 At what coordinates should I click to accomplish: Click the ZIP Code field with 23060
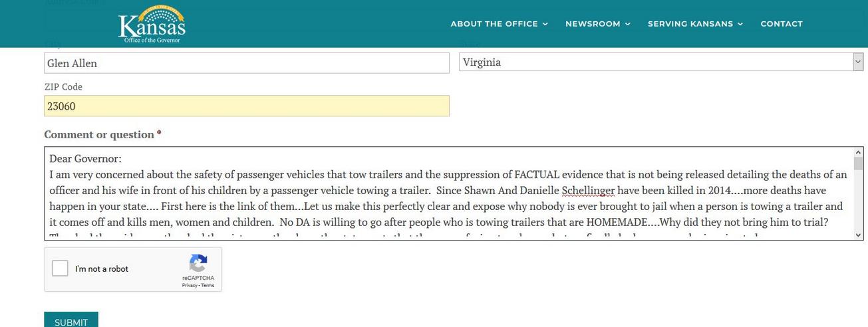click(x=247, y=106)
